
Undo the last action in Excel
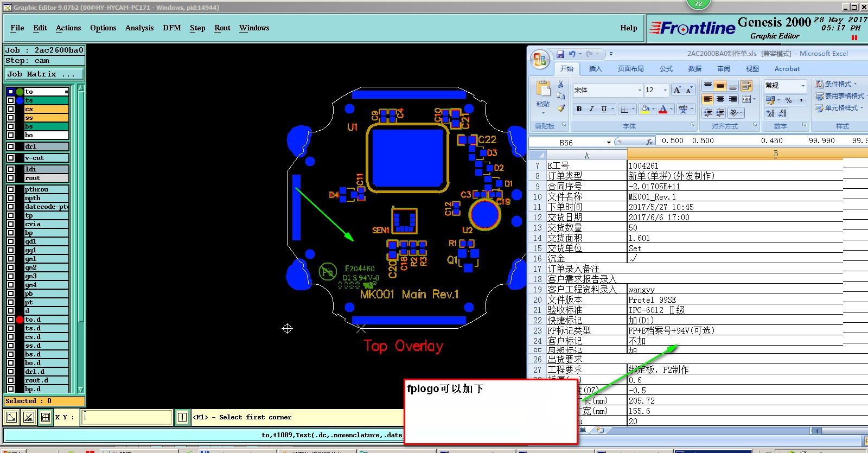(x=572, y=54)
